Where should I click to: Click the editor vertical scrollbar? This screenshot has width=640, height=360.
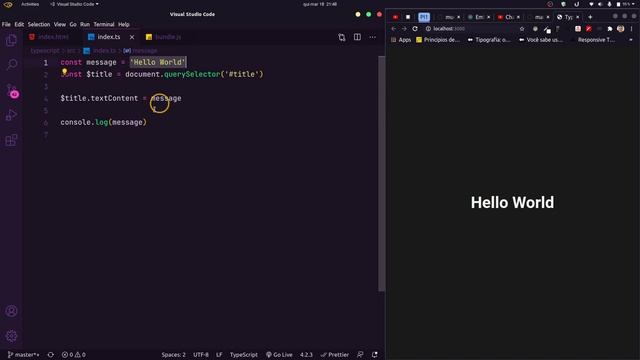pos(382,173)
